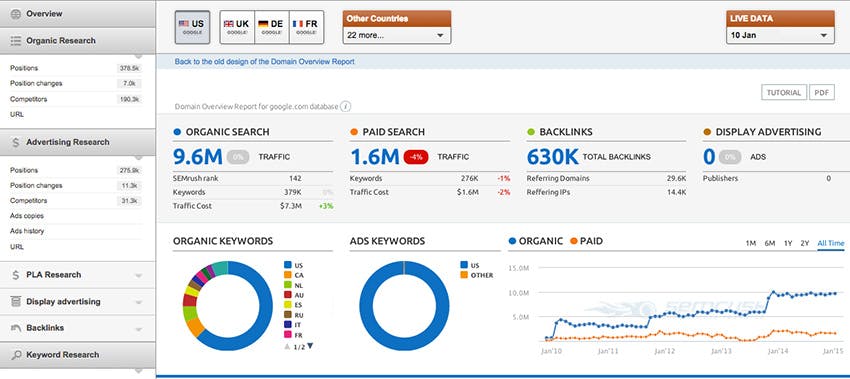
Task: Open the Other Countries dropdown
Action: (397, 35)
